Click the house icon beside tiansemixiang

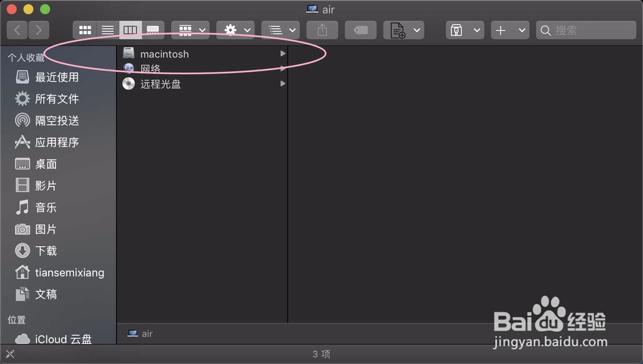(x=22, y=271)
